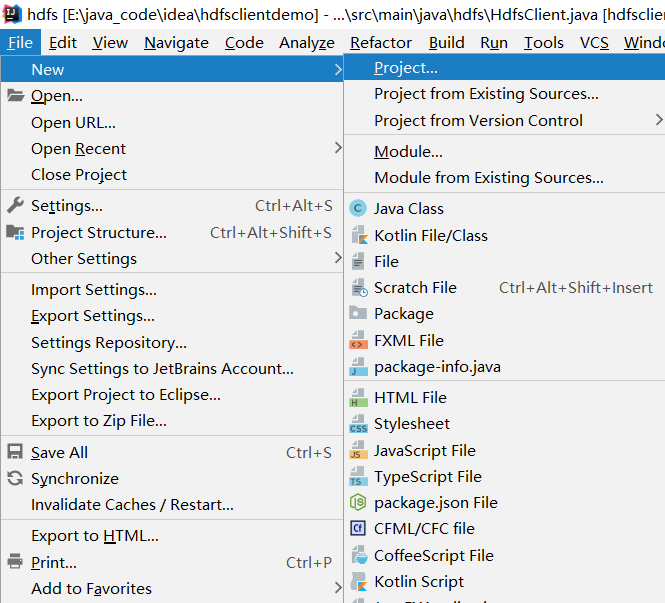Click the Save All floppy disk icon
Screen dimensions: 665x603
[x=15, y=452]
